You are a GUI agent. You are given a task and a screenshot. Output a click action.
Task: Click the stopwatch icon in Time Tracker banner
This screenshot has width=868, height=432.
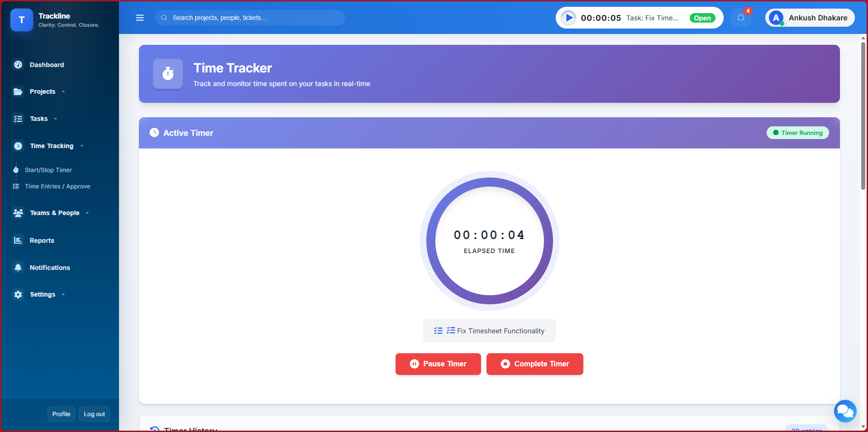click(168, 74)
